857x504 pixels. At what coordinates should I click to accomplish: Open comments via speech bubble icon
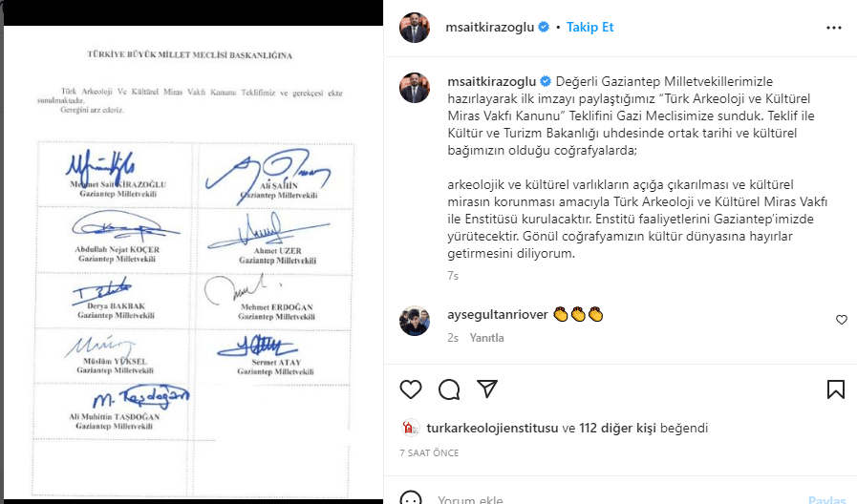[x=449, y=389]
